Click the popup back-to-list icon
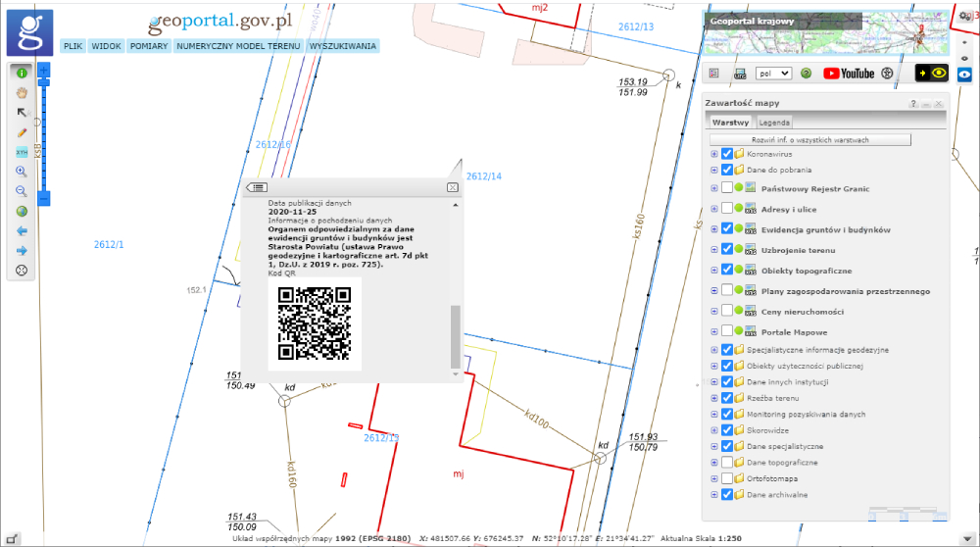This screenshot has height=547, width=980. click(257, 187)
